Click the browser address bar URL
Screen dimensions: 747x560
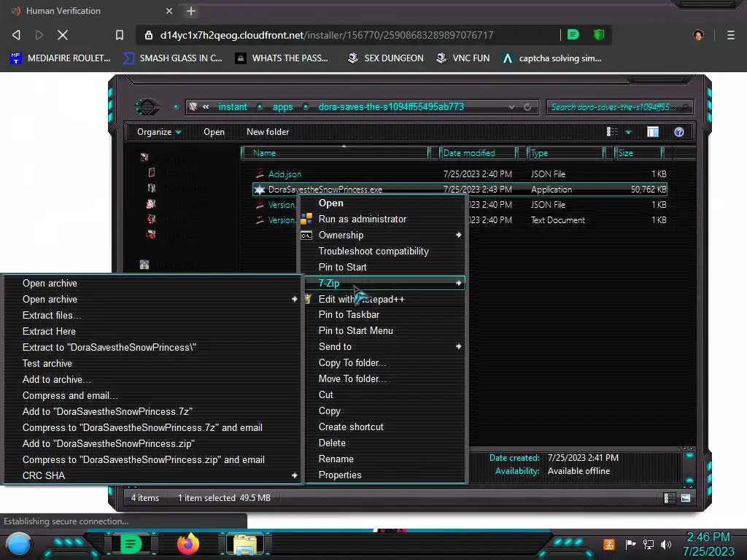(327, 35)
